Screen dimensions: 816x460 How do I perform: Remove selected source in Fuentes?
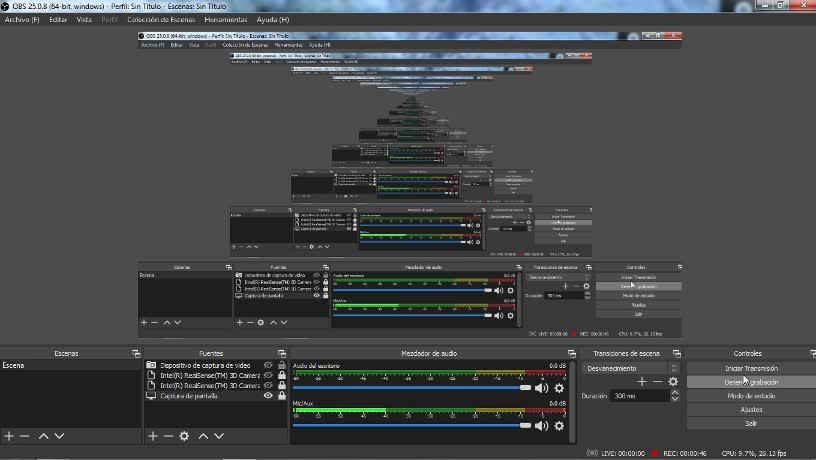[168, 436]
